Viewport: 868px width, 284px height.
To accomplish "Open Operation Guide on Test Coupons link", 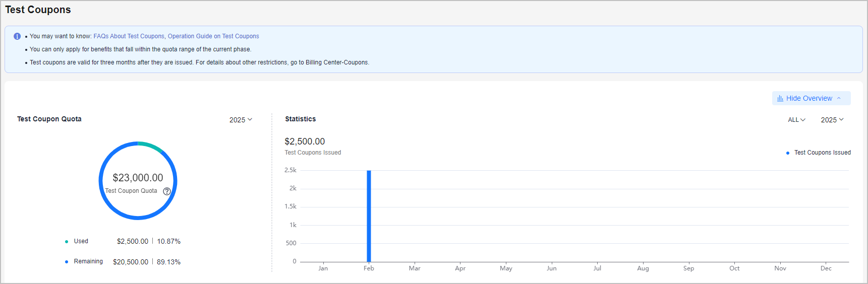I will point(213,36).
